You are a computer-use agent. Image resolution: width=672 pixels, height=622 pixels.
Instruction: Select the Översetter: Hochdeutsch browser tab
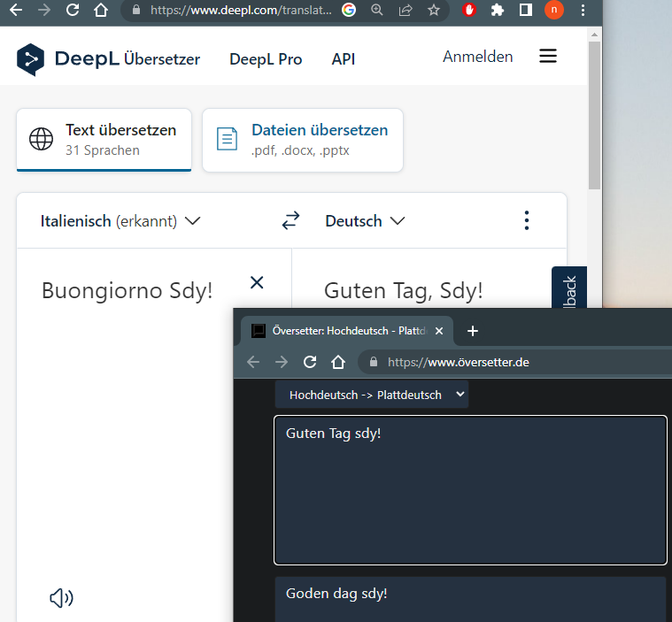click(x=347, y=331)
